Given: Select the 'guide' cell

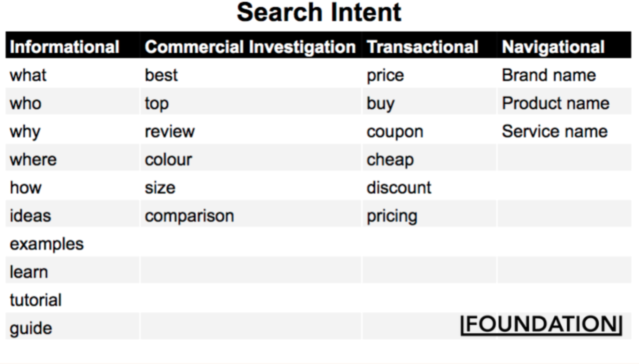Looking at the screenshot, I should 31,328.
